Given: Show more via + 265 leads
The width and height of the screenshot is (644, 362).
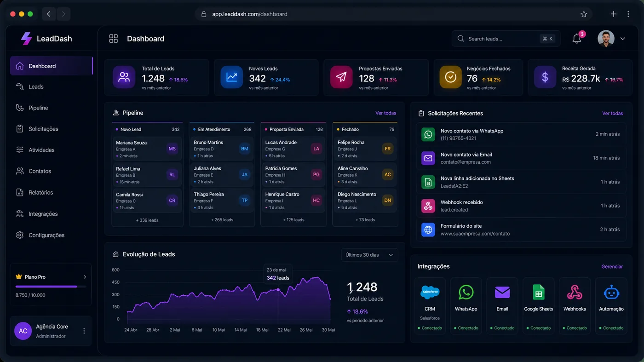Looking at the screenshot, I should tap(222, 220).
